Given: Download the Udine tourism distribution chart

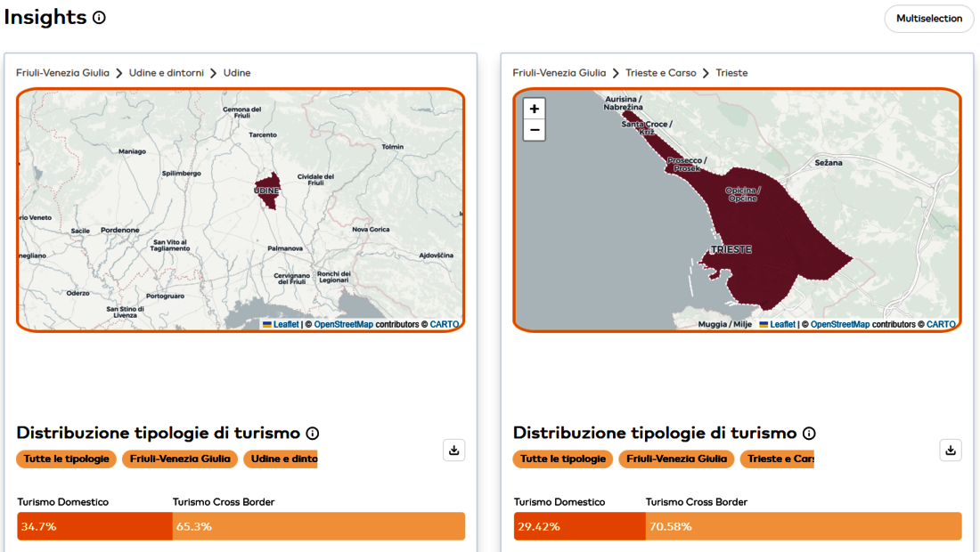Looking at the screenshot, I should (453, 451).
